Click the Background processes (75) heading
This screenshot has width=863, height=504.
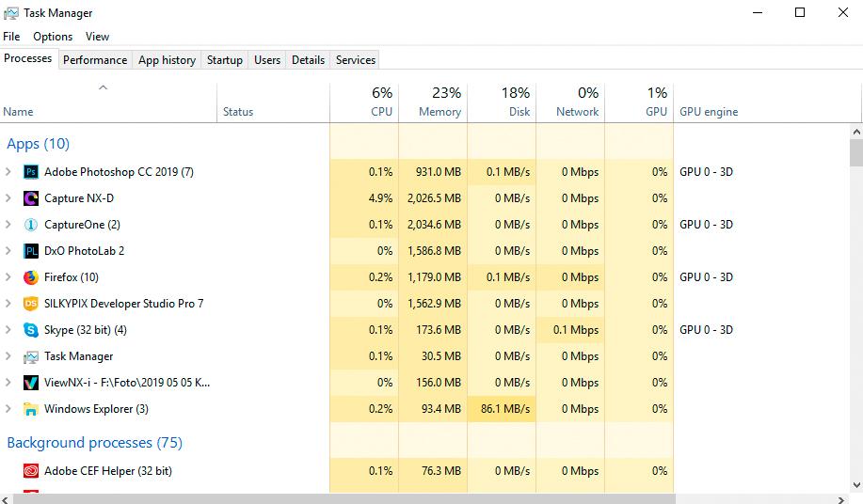click(x=95, y=443)
